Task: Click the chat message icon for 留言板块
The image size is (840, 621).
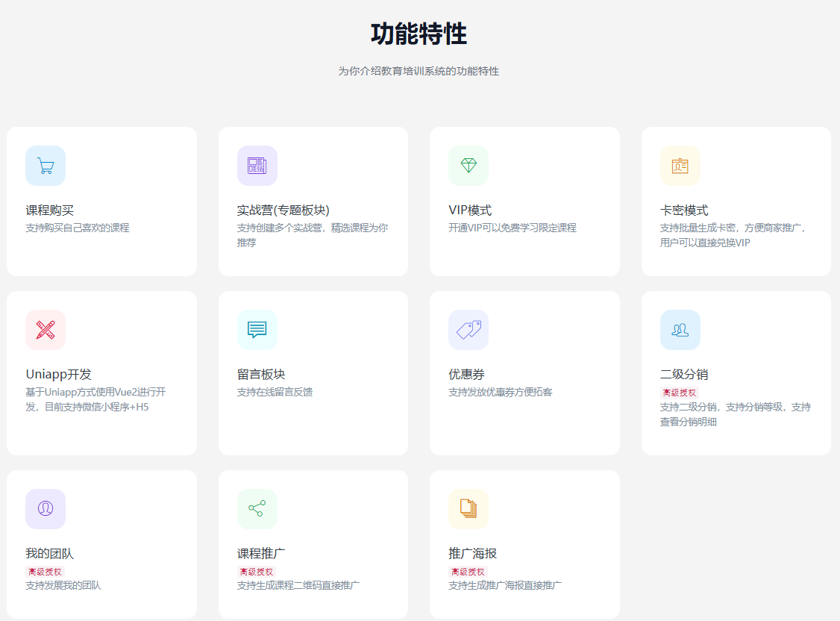Action: click(x=257, y=330)
